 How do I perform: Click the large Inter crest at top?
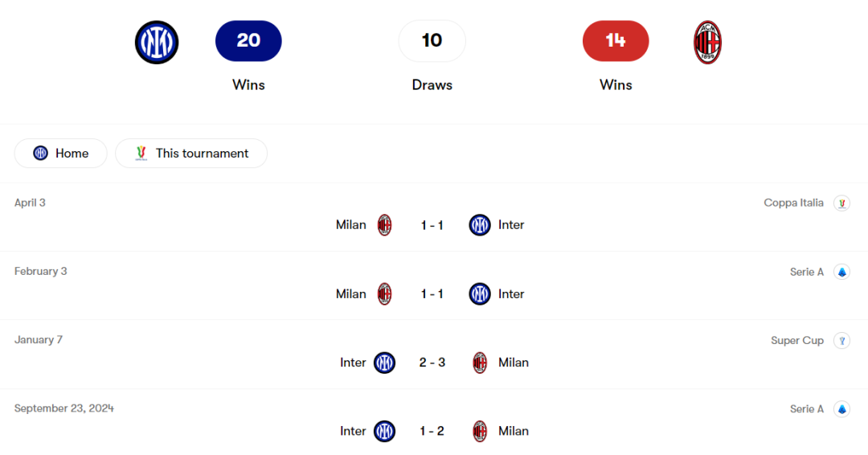pyautogui.click(x=157, y=43)
